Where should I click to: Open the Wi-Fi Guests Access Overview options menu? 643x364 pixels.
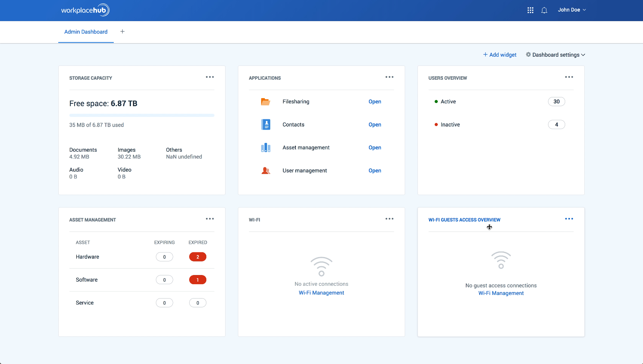(x=569, y=218)
